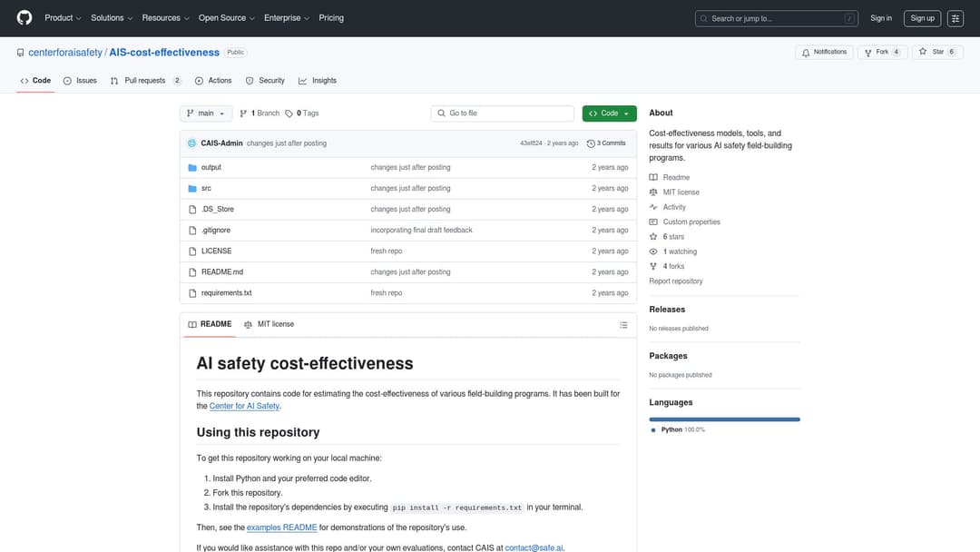Screen dimensions: 980x552
Task: Select the README tab in file viewer
Action: pyautogui.click(x=210, y=324)
